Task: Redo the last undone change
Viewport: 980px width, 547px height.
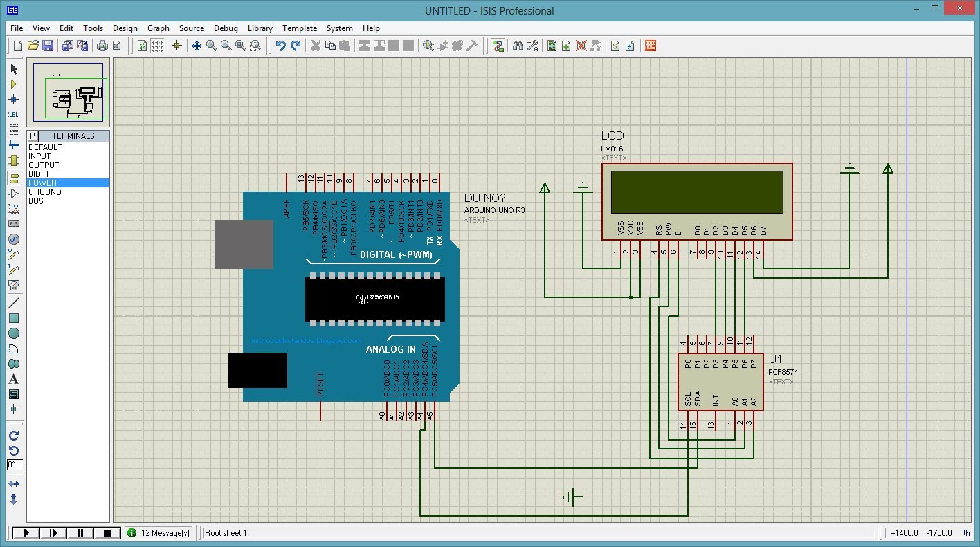Action: 296,46
